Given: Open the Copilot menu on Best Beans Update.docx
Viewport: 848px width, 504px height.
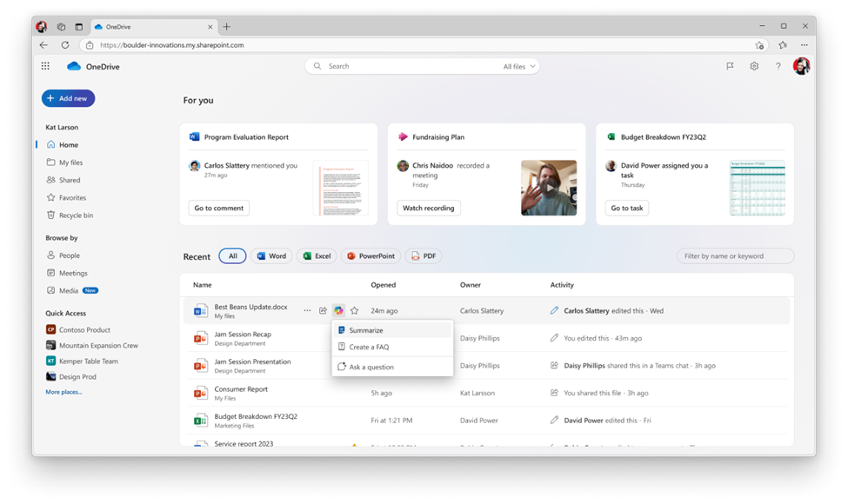Looking at the screenshot, I should tap(338, 308).
